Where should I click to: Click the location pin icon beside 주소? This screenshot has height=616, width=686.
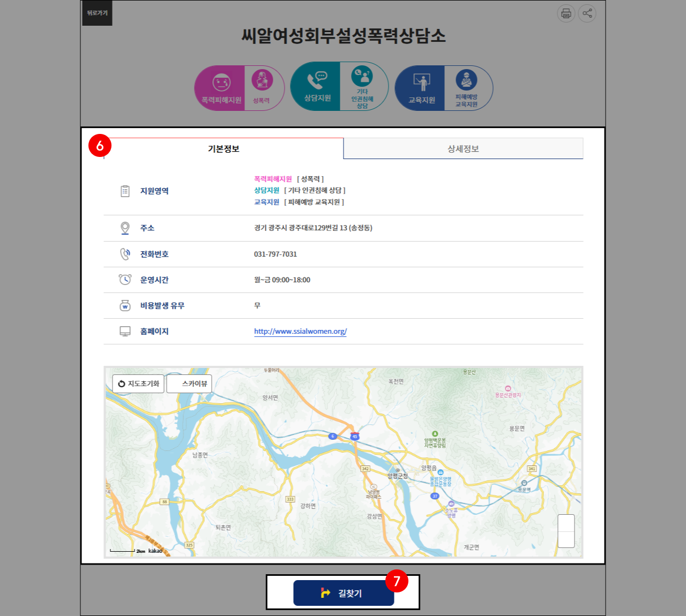click(125, 228)
